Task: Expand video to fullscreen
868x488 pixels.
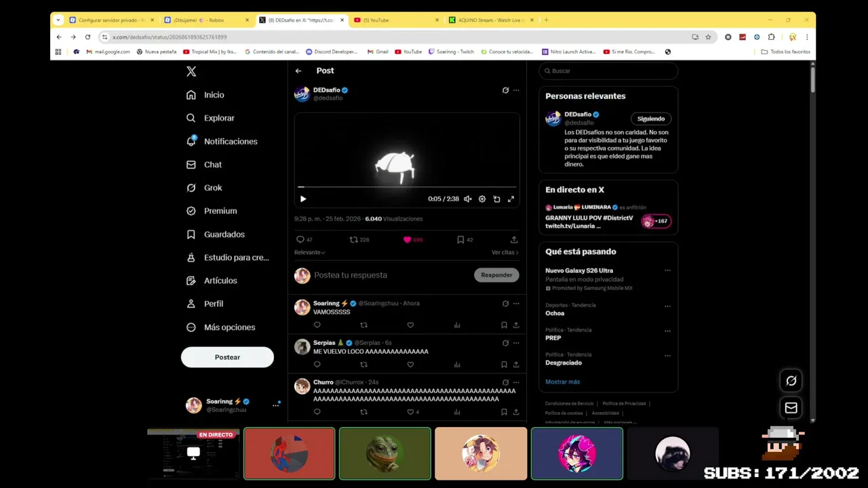Action: pos(511,199)
